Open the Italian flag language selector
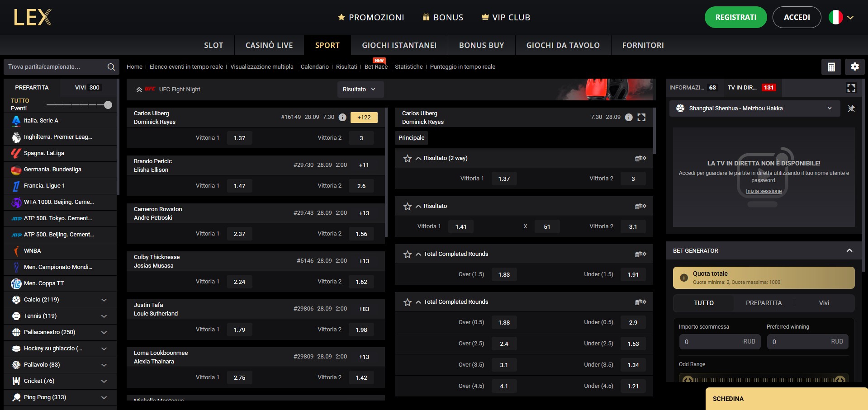 click(x=841, y=18)
